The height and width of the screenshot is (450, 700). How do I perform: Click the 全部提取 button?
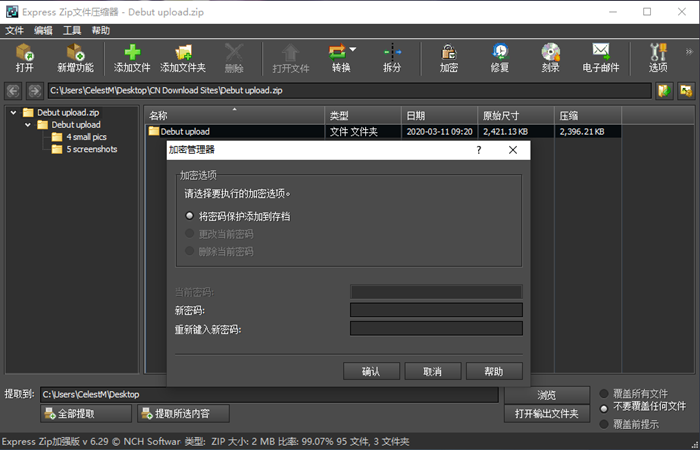pyautogui.click(x=86, y=414)
